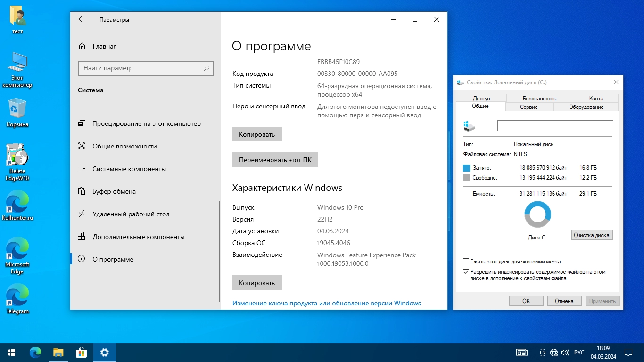Screen dimensions: 644x362
Task: Click the disk usage donut chart
Action: (x=538, y=214)
